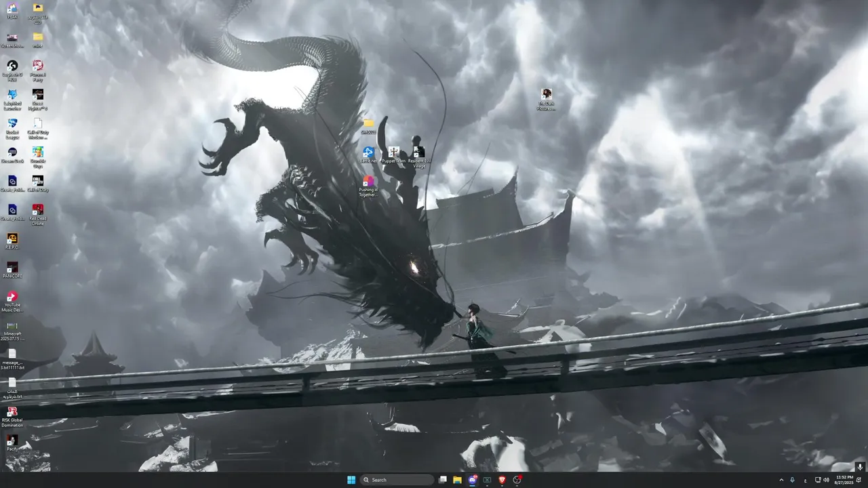The height and width of the screenshot is (488, 868).
Task: Switch the input language indicator
Action: click(x=806, y=480)
